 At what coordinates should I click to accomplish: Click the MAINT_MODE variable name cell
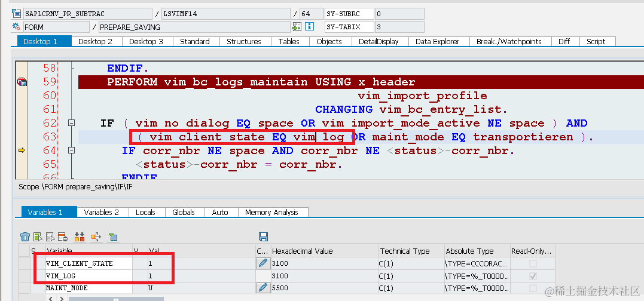click(89, 288)
